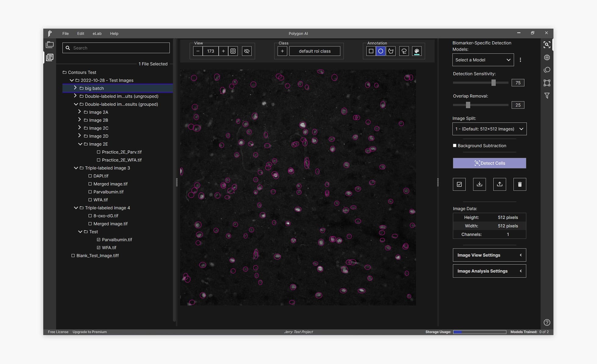Click the zoom out minus button

point(198,51)
